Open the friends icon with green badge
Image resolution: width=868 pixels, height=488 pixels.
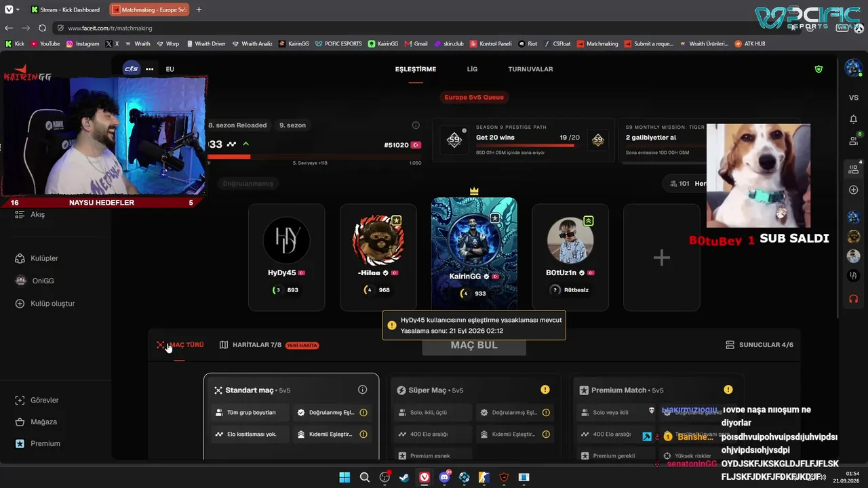(x=854, y=140)
